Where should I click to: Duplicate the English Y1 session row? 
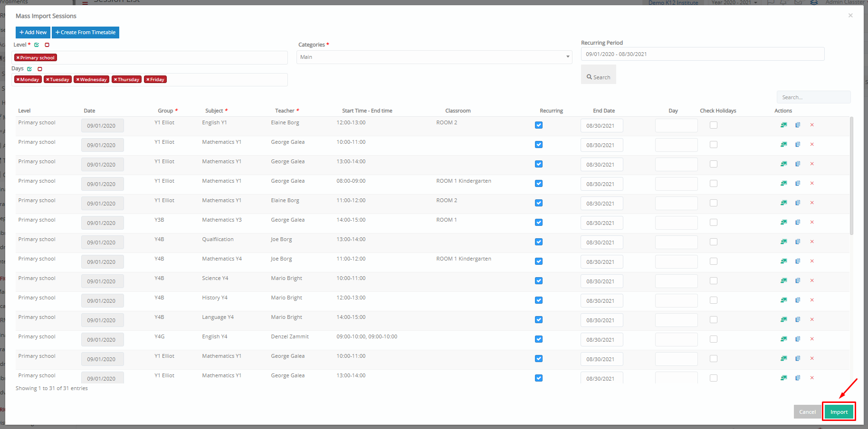(798, 125)
